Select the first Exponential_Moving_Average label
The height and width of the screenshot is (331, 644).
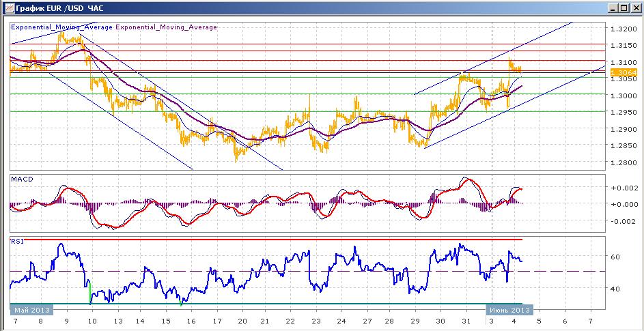[61, 27]
